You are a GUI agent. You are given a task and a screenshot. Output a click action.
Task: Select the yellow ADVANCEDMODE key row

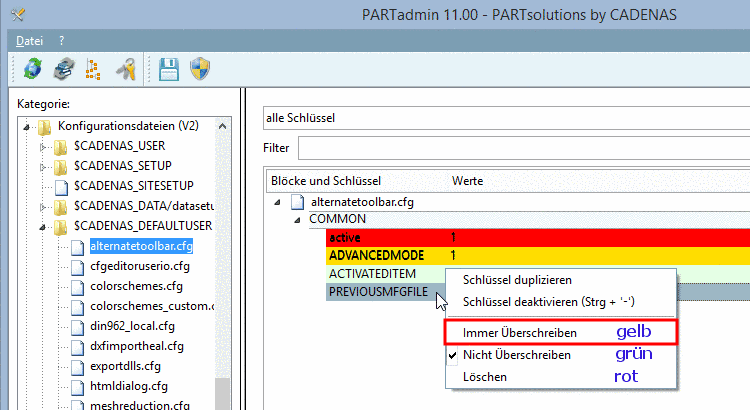[538, 255]
